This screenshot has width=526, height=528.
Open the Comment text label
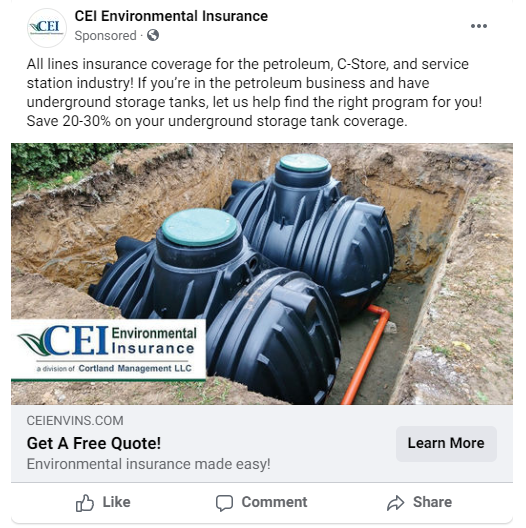(x=274, y=502)
